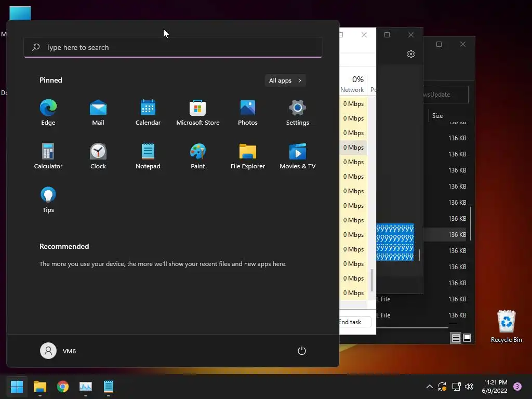532x399 pixels.
Task: Open Settings from pinned apps
Action: (x=298, y=112)
